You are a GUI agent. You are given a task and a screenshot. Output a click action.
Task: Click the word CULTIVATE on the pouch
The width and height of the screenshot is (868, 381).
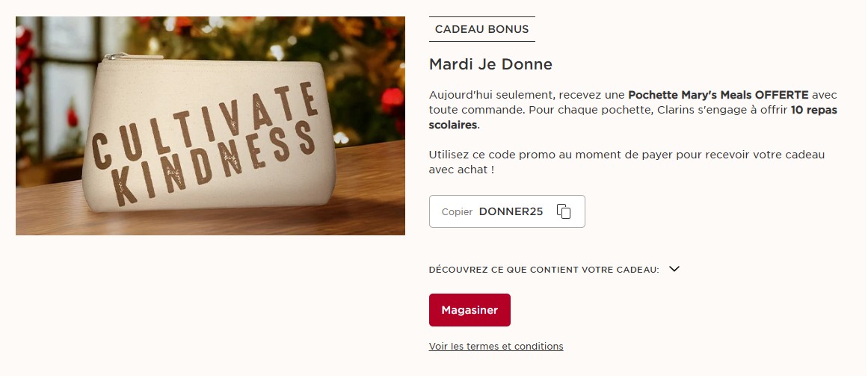pyautogui.click(x=202, y=123)
